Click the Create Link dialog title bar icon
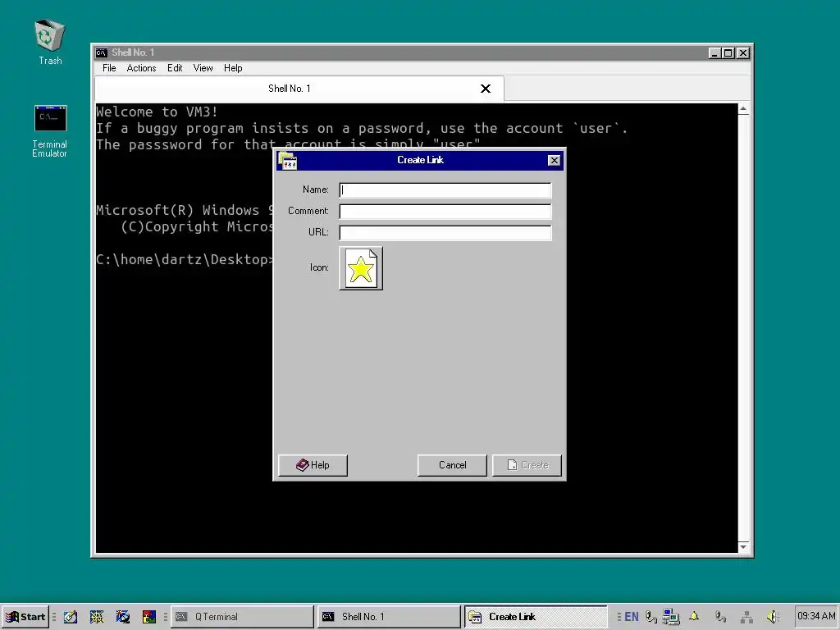The image size is (840, 630). (x=288, y=160)
